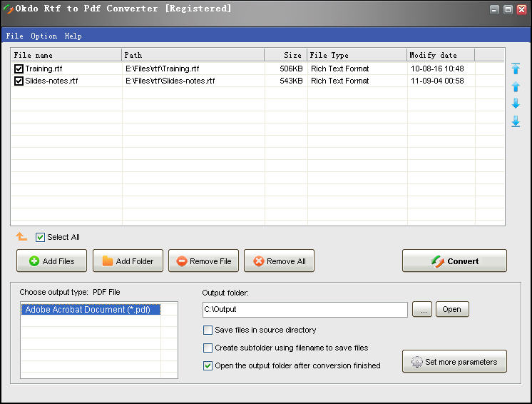The width and height of the screenshot is (532, 404).
Task: Sort by the Modify date column header
Action: [x=441, y=55]
